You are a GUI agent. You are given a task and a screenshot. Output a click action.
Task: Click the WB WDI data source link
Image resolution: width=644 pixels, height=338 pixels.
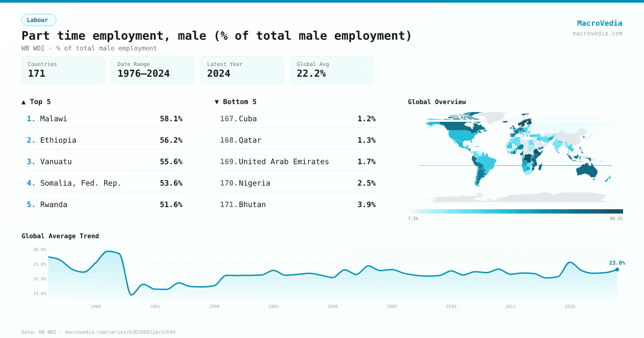tap(48, 332)
